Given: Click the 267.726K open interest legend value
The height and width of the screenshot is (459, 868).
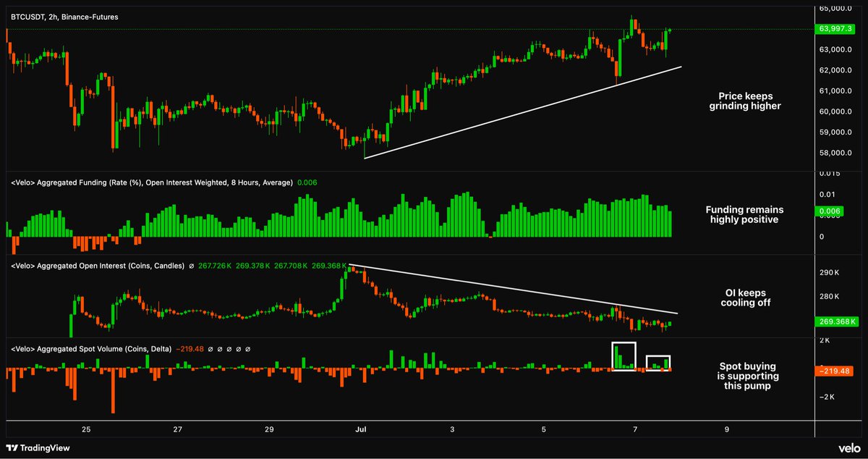Looking at the screenshot, I should coord(216,266).
